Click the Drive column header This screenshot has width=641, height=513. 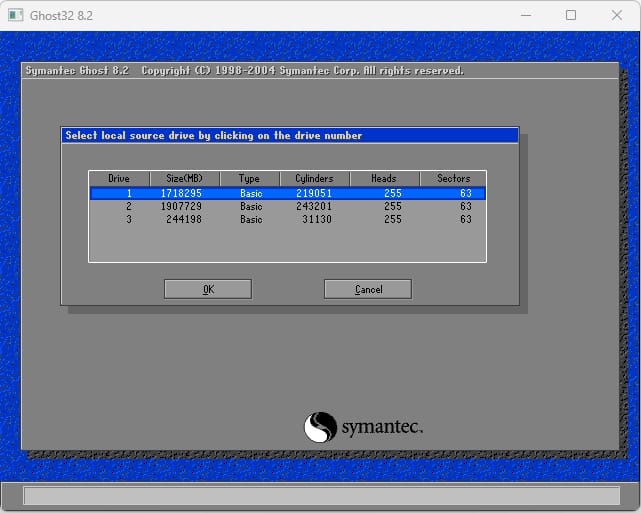click(119, 179)
